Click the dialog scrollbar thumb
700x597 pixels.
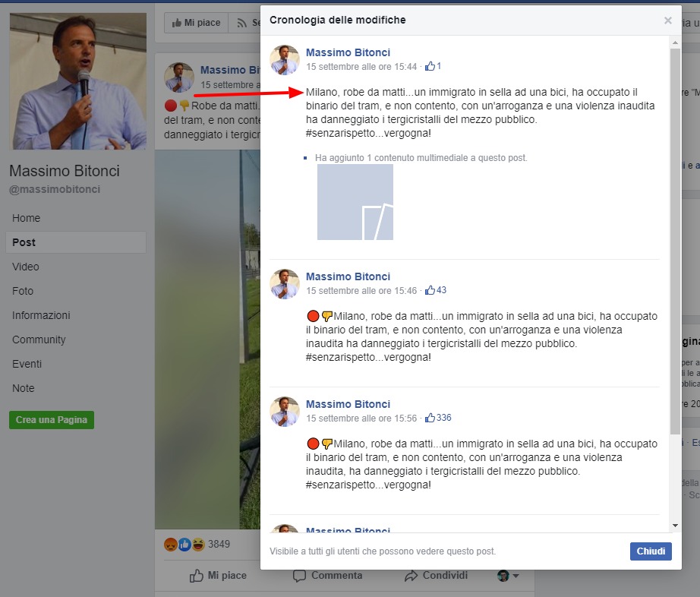tap(675, 241)
